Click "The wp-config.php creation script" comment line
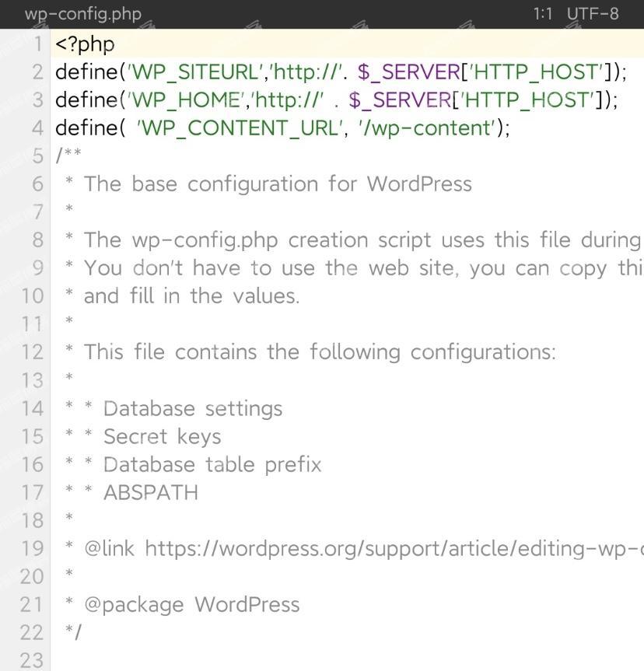 (362, 240)
